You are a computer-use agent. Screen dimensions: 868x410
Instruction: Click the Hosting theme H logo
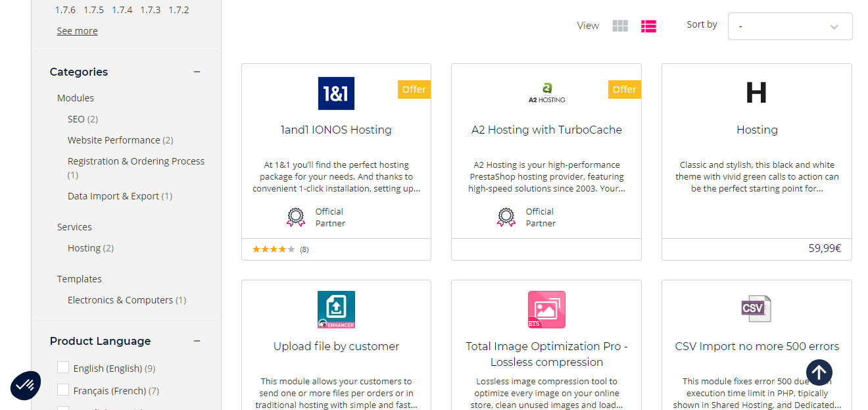[x=756, y=93]
